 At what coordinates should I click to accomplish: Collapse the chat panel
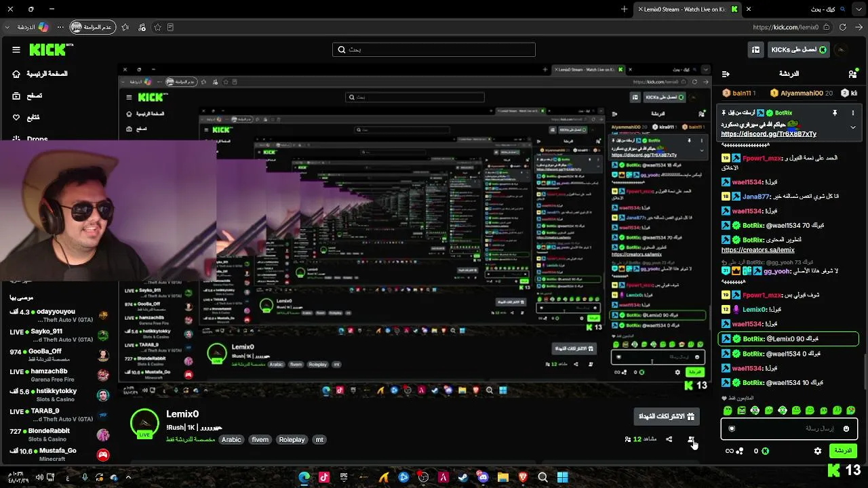[x=725, y=74]
